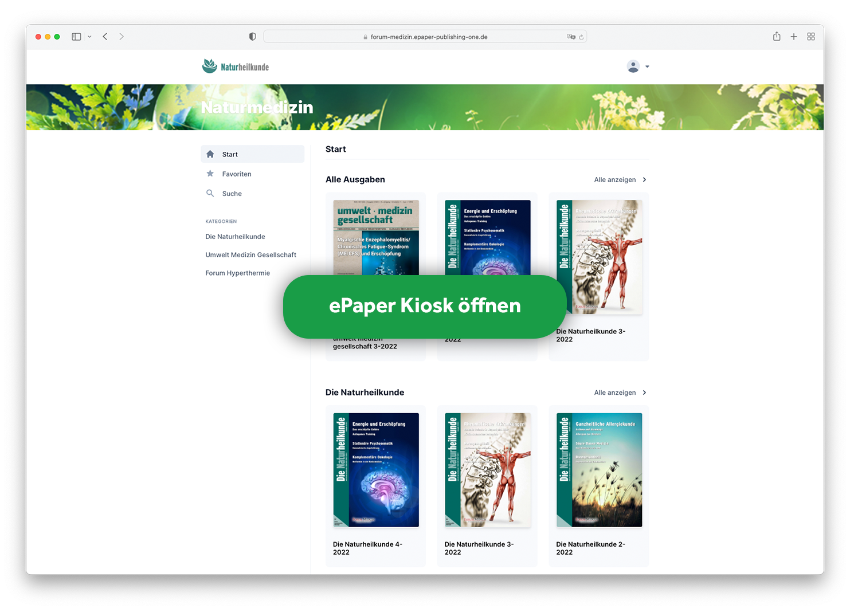Toggle the Safari sidebar icon
850x616 pixels.
(x=76, y=37)
